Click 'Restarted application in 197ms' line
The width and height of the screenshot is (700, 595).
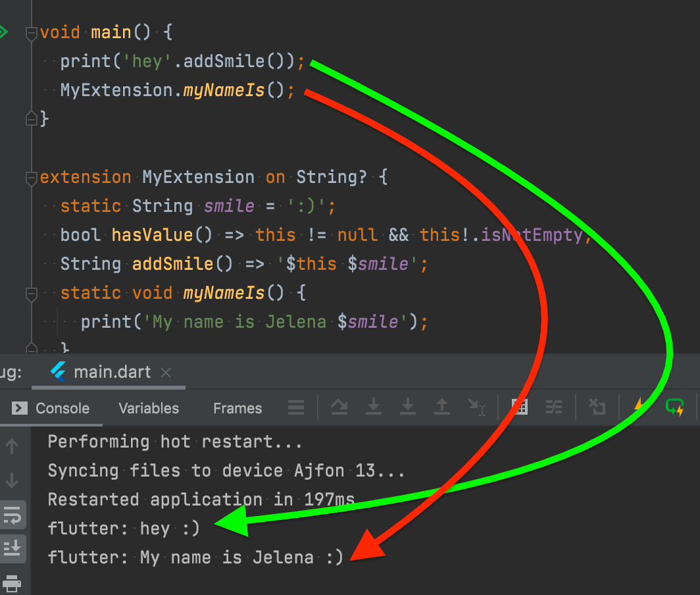pos(201,500)
